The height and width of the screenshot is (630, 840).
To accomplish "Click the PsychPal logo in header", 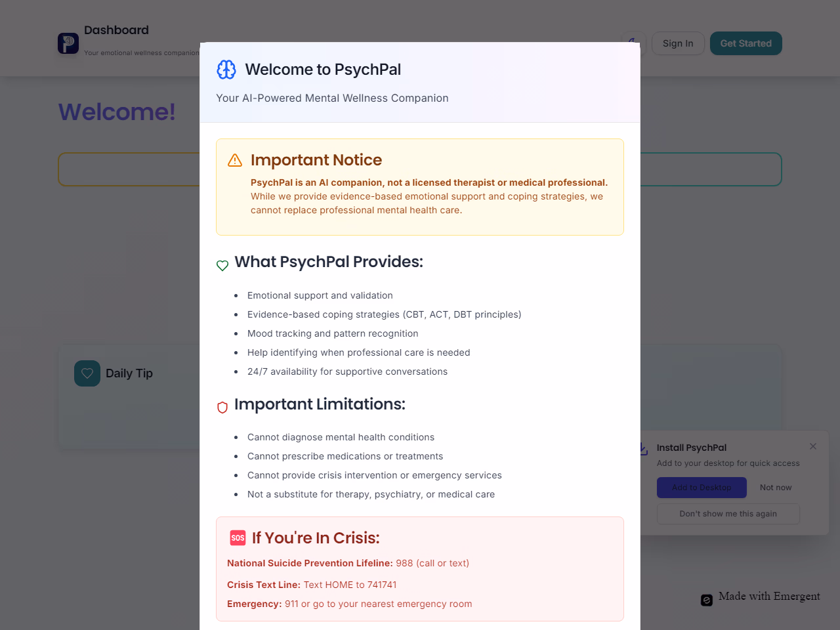I will pos(68,43).
